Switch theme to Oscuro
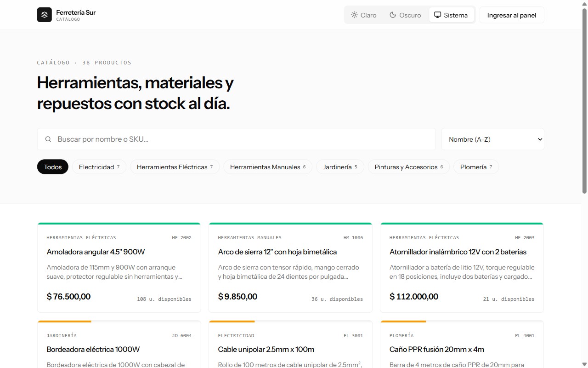 tap(405, 15)
